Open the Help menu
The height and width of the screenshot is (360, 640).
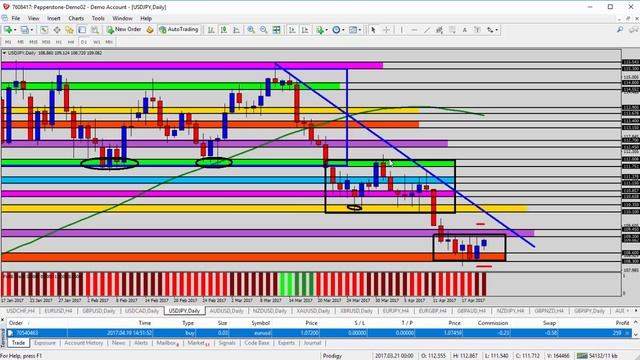click(146, 18)
